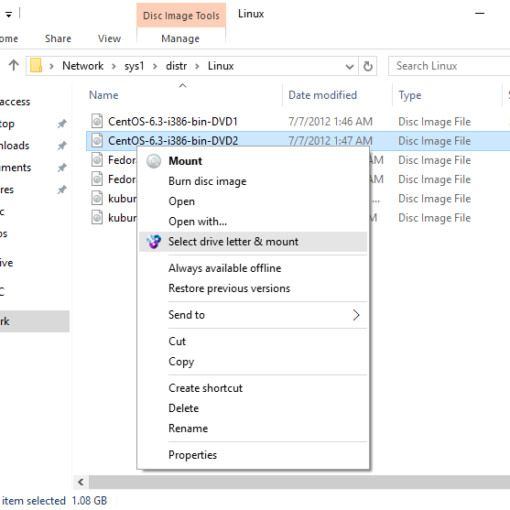Choose Copy from context menu
The width and height of the screenshot is (510, 510).
(253, 362)
